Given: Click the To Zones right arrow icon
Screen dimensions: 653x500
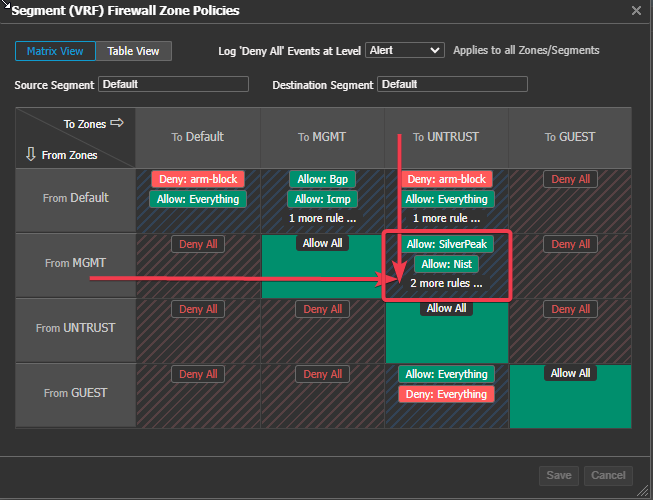Looking at the screenshot, I should pyautogui.click(x=117, y=123).
